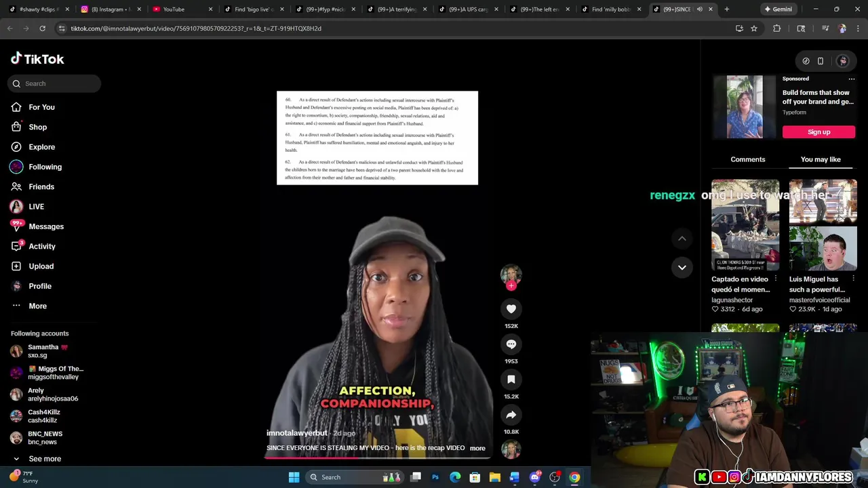Share the video using the arrow icon
This screenshot has height=488, width=868.
pos(511,415)
